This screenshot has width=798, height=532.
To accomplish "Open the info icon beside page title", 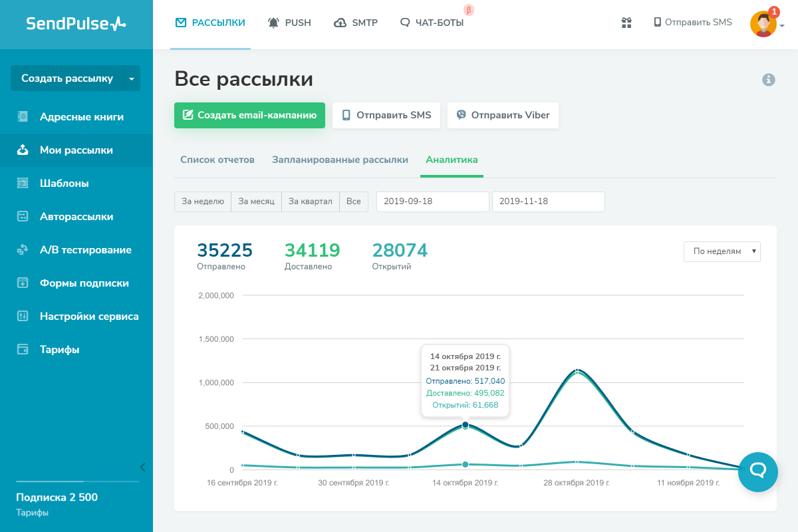I will point(769,80).
